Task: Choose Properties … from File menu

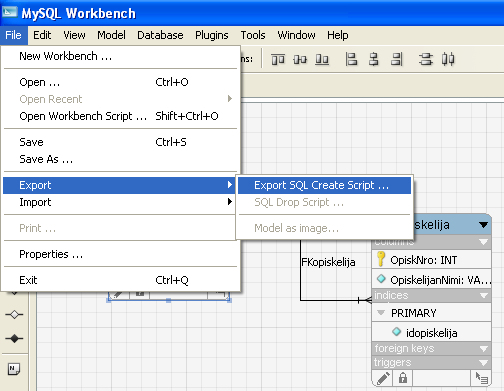Action: tap(119, 254)
